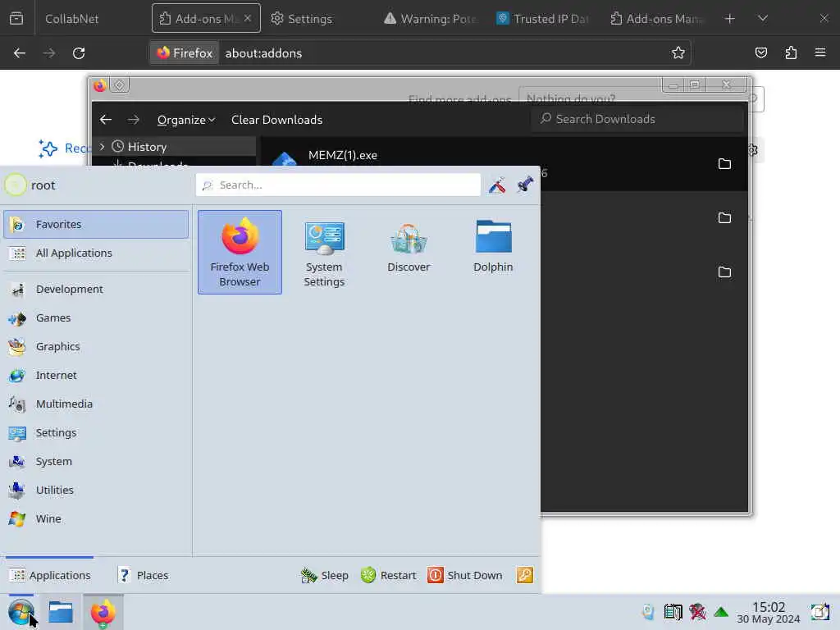The image size is (840, 630).
Task: Open the list all tabs dropdown
Action: [x=763, y=19]
